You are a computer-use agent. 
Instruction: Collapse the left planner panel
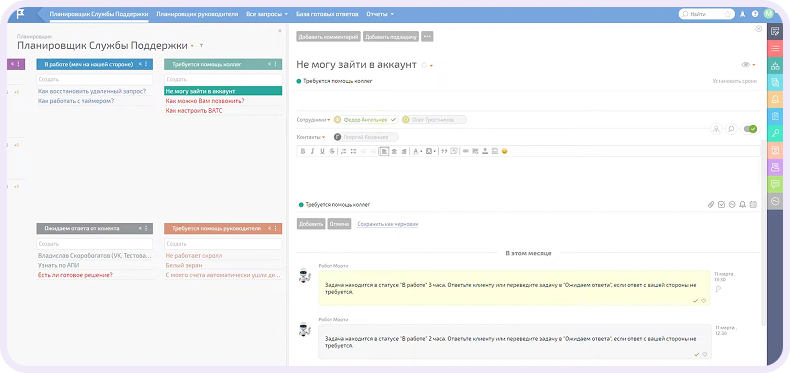(280, 31)
